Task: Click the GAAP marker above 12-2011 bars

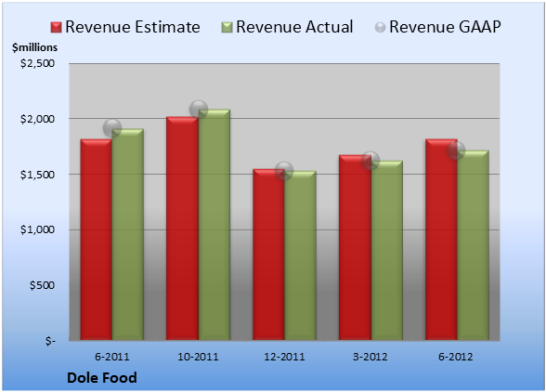Action: [284, 170]
